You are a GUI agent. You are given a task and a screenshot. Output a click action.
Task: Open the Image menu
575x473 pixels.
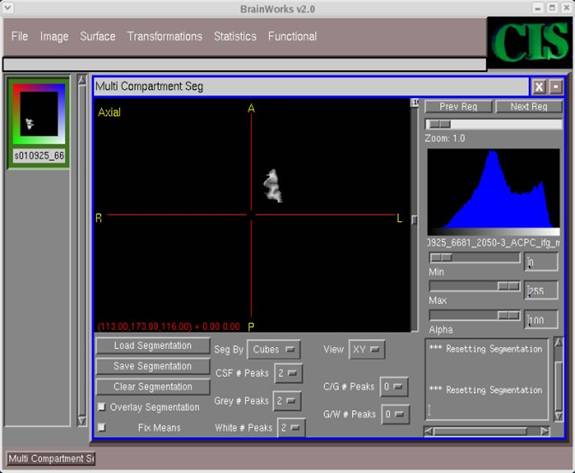(54, 36)
